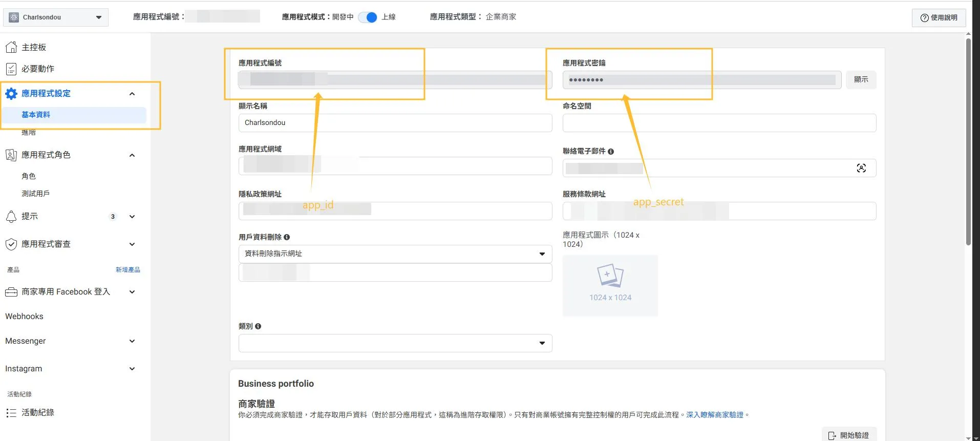Click the 顯示名稱 Charlsondou input field
This screenshot has height=441, width=980.
(395, 123)
